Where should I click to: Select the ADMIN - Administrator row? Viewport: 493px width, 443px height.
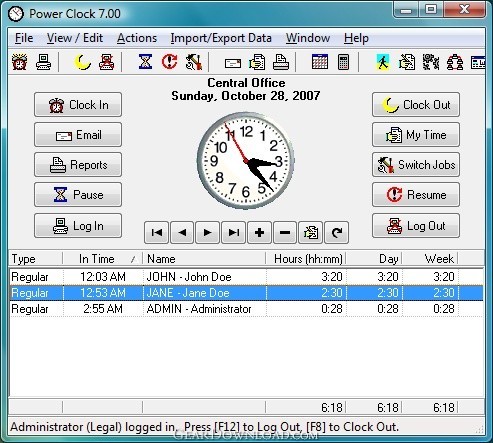click(246, 309)
